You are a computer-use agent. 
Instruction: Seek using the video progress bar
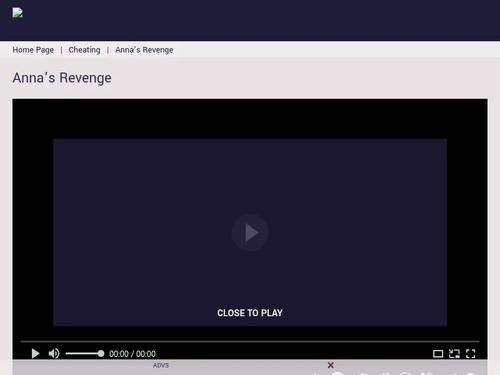click(250, 341)
